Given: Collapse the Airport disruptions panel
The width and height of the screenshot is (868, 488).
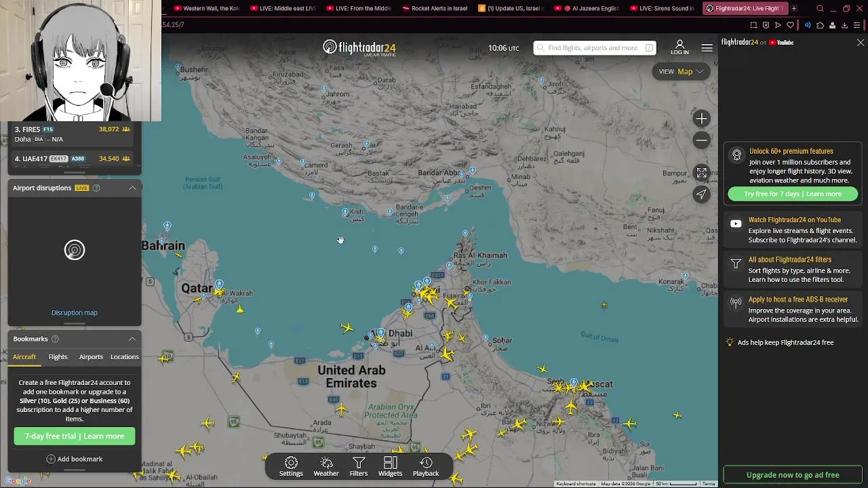Looking at the screenshot, I should tap(132, 188).
